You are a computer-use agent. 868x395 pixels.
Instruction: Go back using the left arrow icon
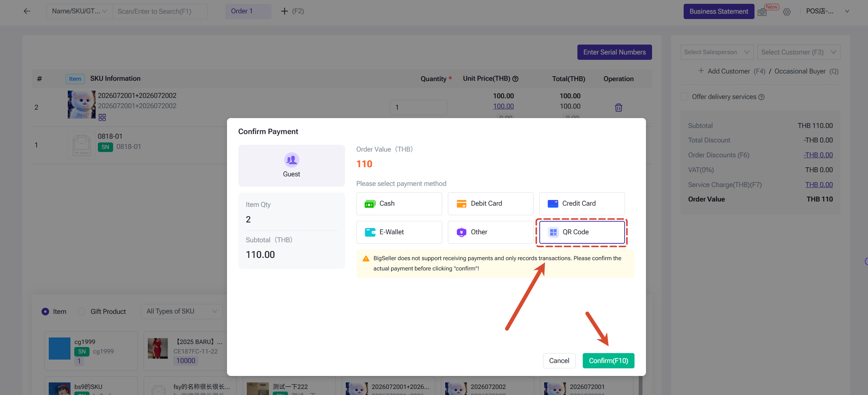pos(27,11)
